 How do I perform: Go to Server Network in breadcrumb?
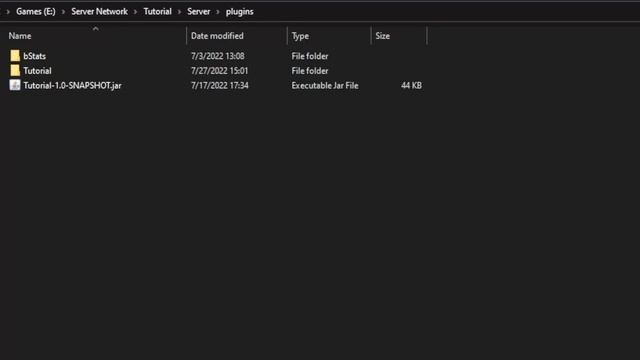[99, 11]
